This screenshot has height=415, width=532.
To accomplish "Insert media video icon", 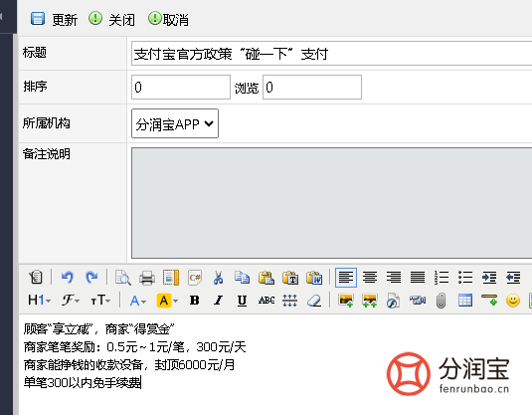I will click(418, 301).
